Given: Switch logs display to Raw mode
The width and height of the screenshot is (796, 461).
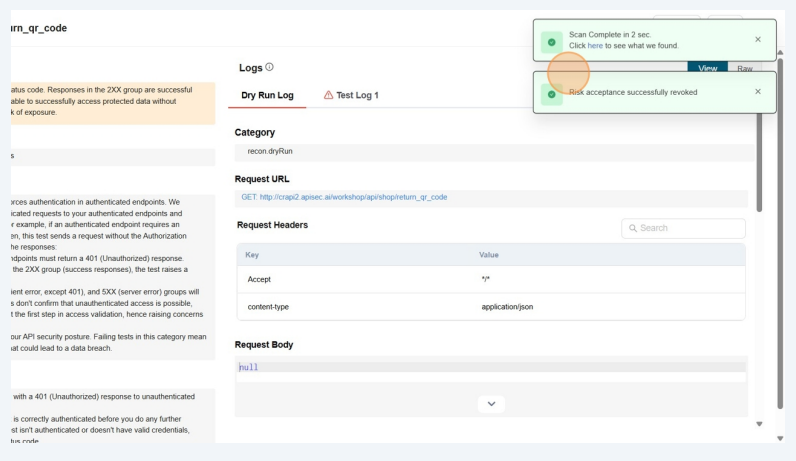Looking at the screenshot, I should click(x=744, y=68).
